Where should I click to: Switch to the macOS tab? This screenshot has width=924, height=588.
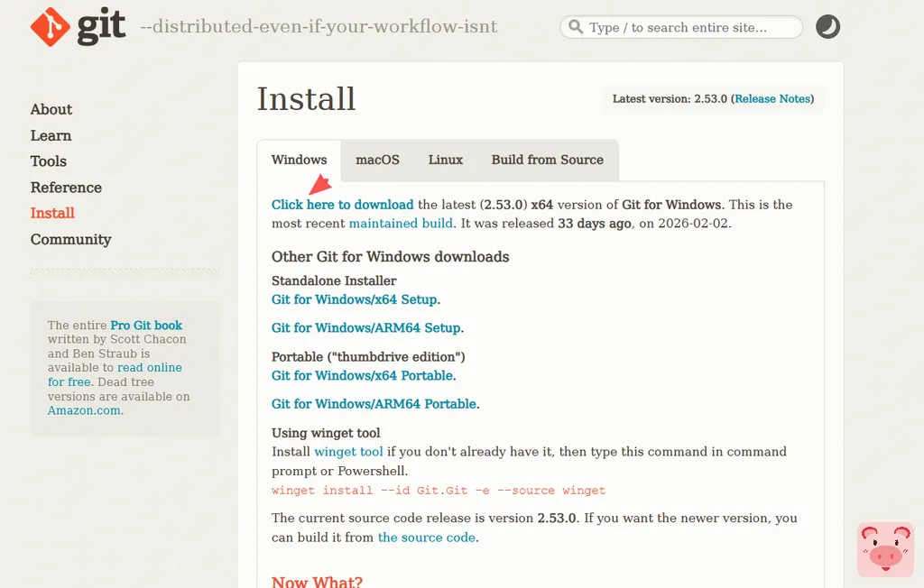pos(377,161)
